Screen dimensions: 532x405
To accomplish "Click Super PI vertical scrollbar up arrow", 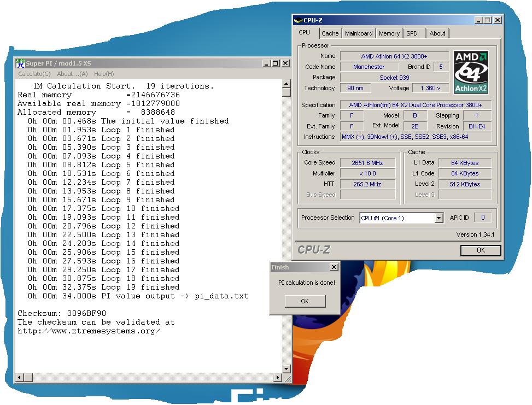I will click(x=287, y=84).
